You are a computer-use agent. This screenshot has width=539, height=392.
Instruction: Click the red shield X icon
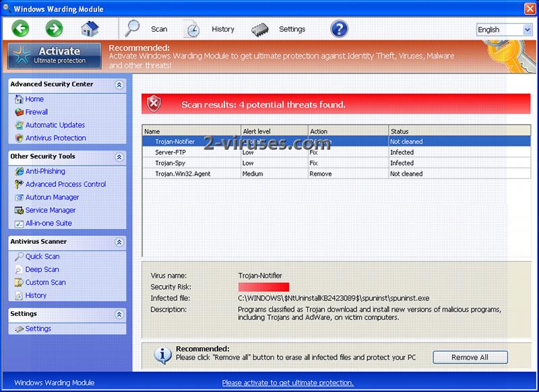(x=154, y=104)
